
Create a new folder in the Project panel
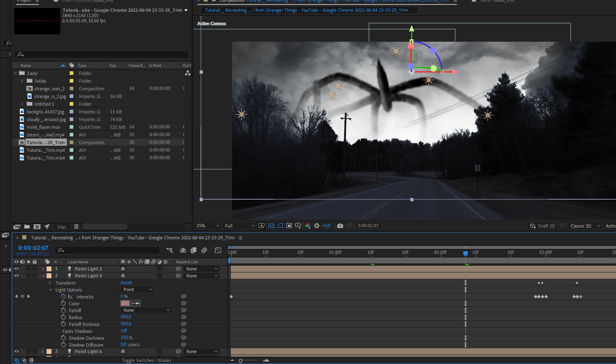click(27, 226)
